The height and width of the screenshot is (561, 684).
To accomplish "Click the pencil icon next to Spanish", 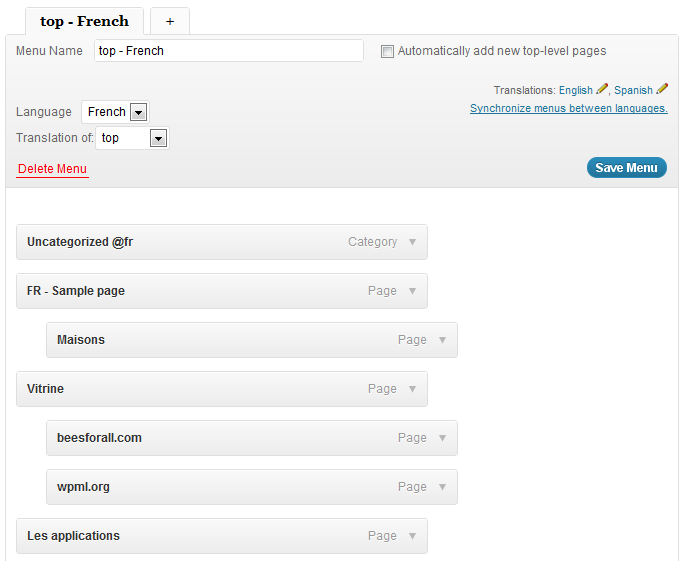I will (662, 89).
